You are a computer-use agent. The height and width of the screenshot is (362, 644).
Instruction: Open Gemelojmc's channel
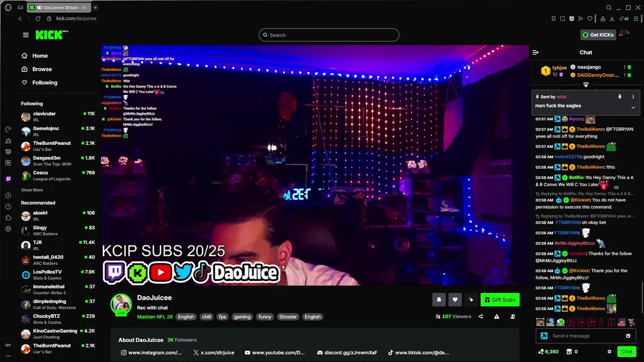pos(58,131)
